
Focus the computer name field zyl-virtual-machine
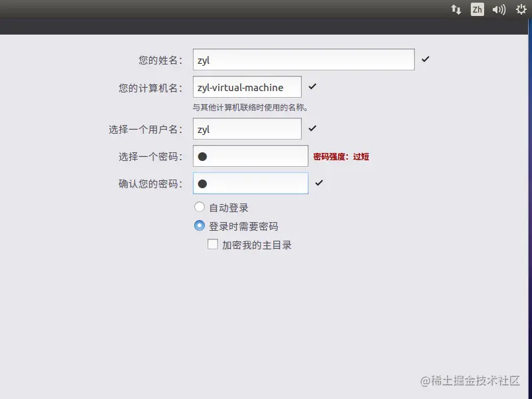[247, 87]
